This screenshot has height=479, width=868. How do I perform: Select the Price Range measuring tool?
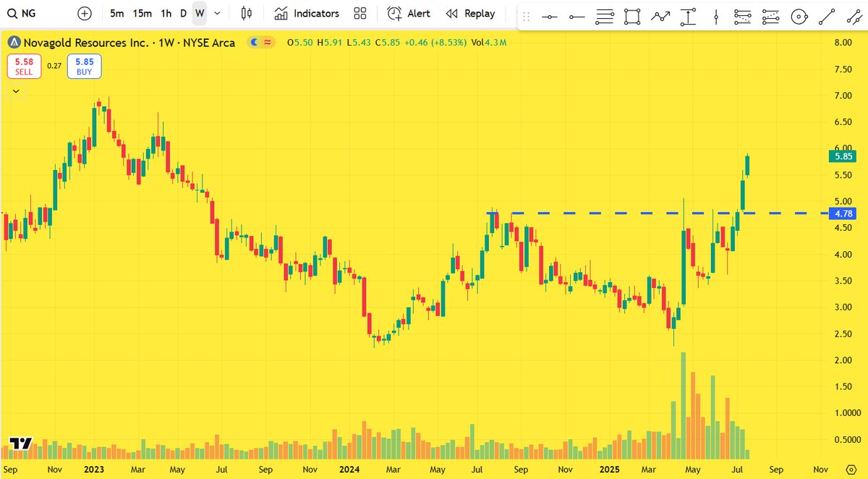(x=688, y=16)
